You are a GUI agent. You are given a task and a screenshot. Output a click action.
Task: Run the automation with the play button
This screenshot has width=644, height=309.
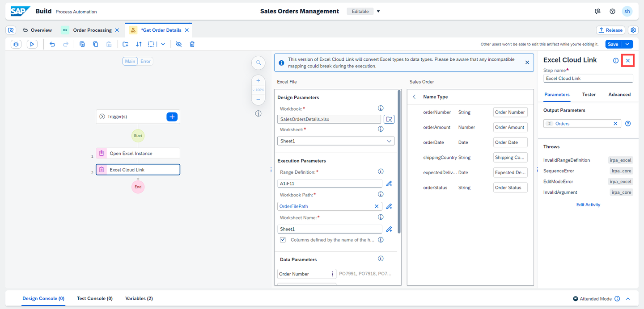pyautogui.click(x=32, y=44)
